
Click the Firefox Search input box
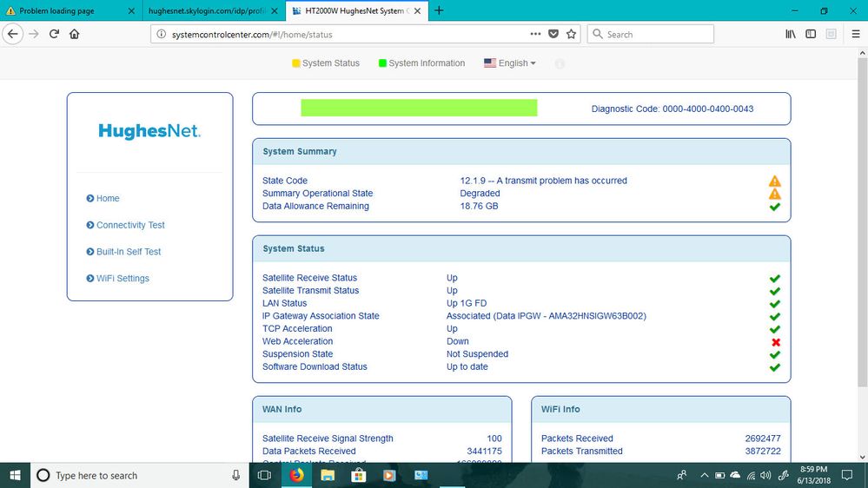pos(656,34)
